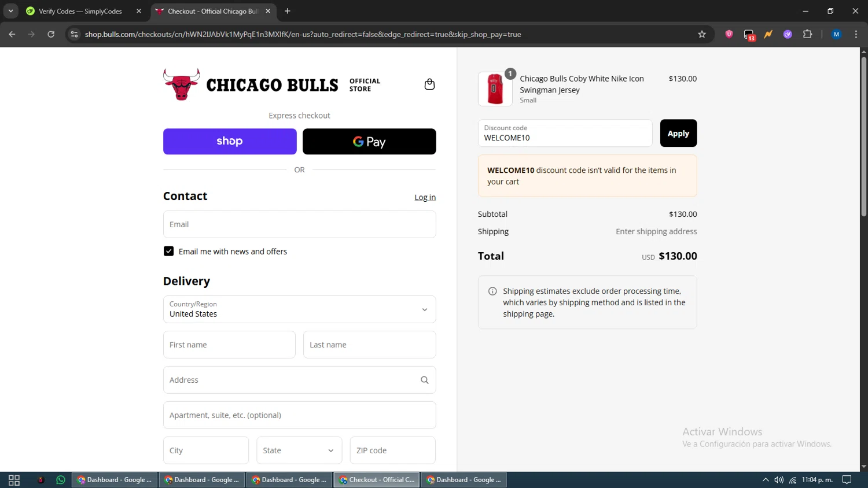Open the State dropdown
The image size is (868, 488).
coord(299,450)
